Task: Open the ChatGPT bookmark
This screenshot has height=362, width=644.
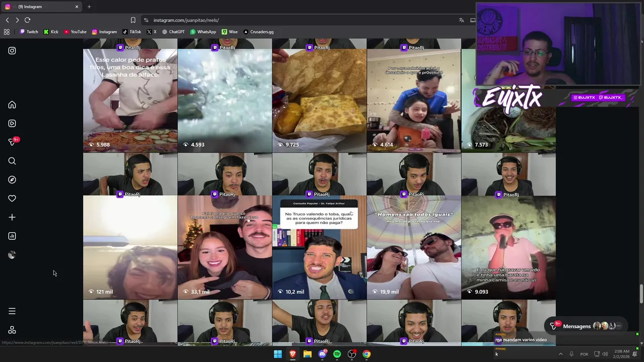Action: [x=174, y=32]
